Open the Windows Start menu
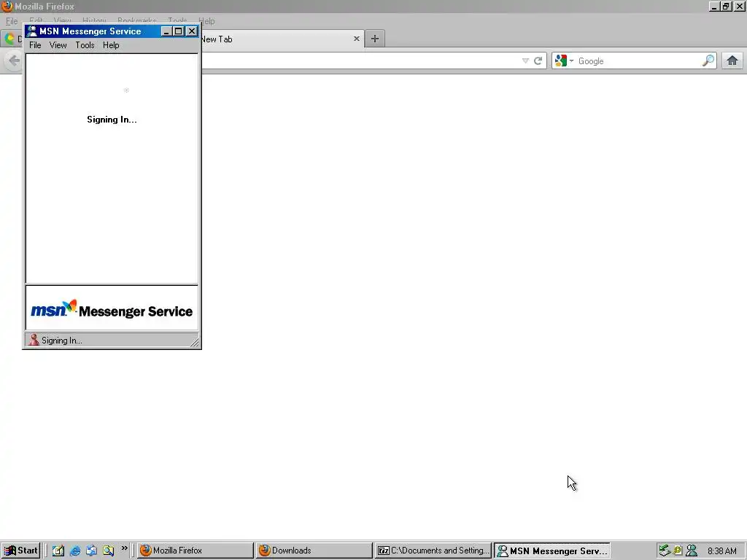 tap(20, 551)
